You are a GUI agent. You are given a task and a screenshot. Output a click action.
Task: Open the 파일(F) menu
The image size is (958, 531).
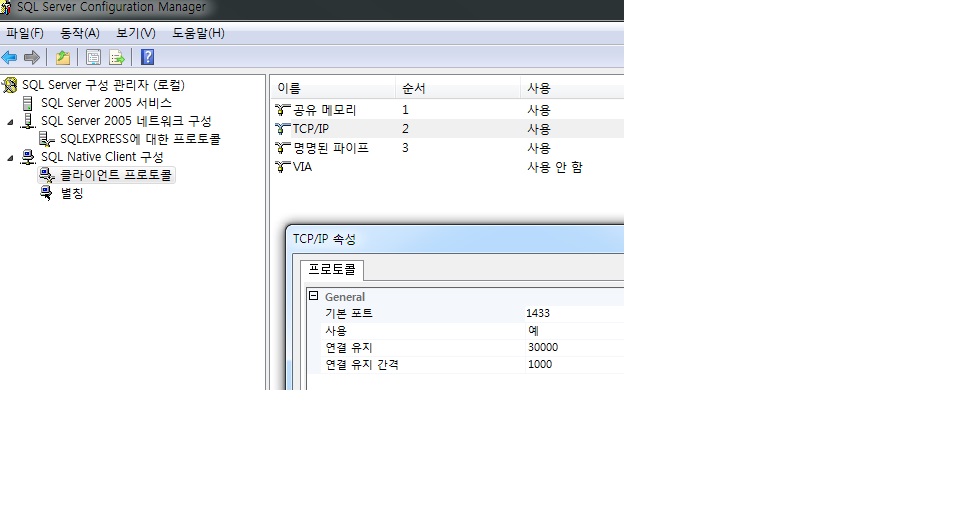(x=25, y=33)
